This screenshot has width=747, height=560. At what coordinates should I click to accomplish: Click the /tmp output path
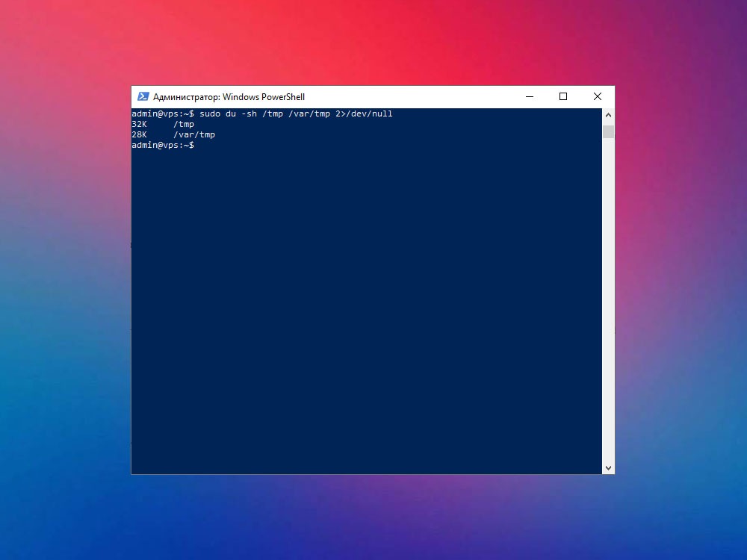184,124
